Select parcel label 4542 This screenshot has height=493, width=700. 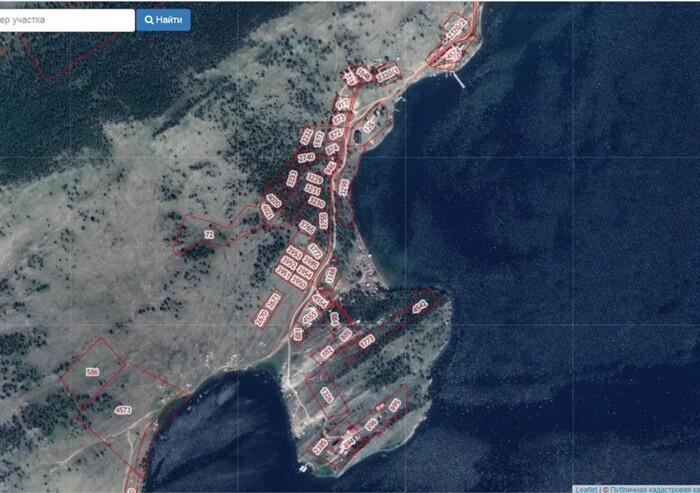pyautogui.click(x=420, y=306)
